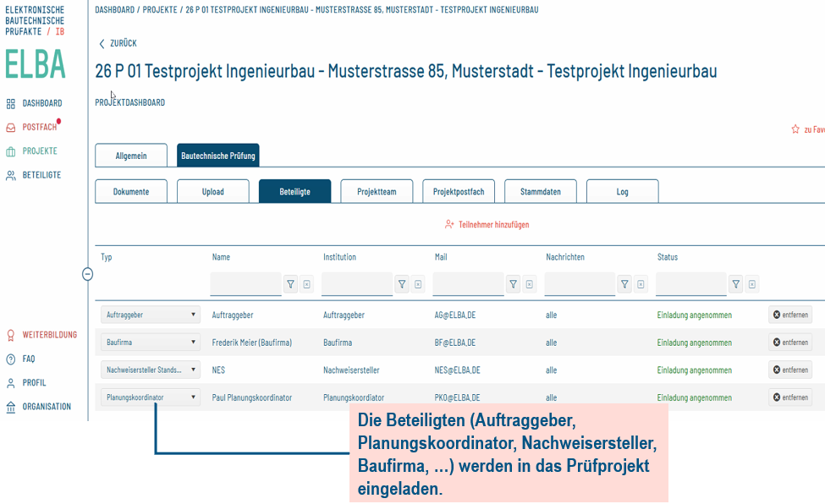Clear the Institution column filter icon
Viewport: 825px width, 504px height.
418,285
